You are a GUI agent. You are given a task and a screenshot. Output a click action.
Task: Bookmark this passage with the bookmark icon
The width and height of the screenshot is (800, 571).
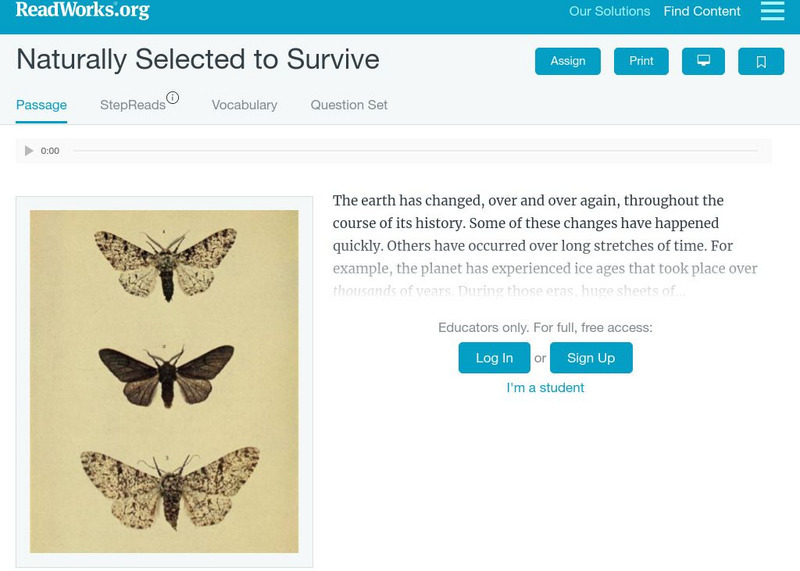760,61
